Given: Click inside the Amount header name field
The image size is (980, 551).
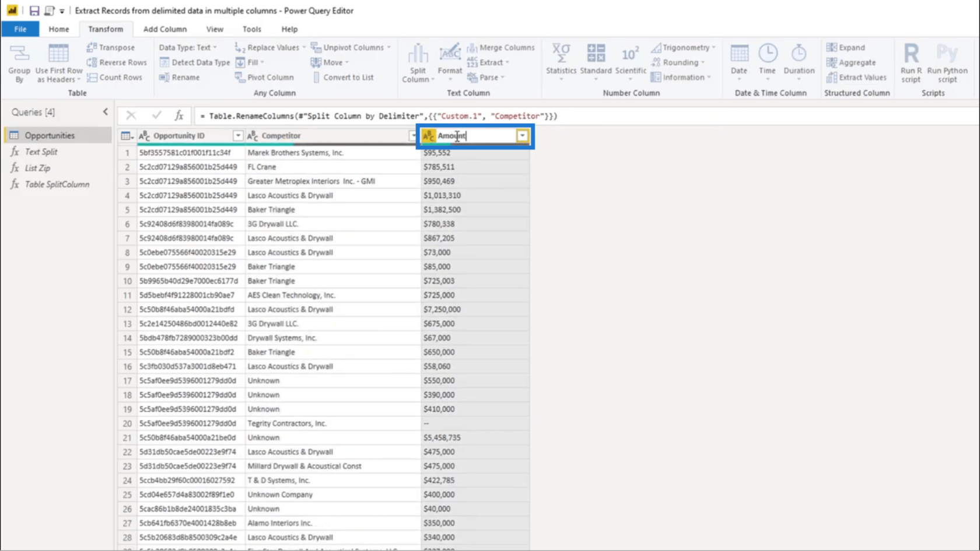Looking at the screenshot, I should pos(475,135).
